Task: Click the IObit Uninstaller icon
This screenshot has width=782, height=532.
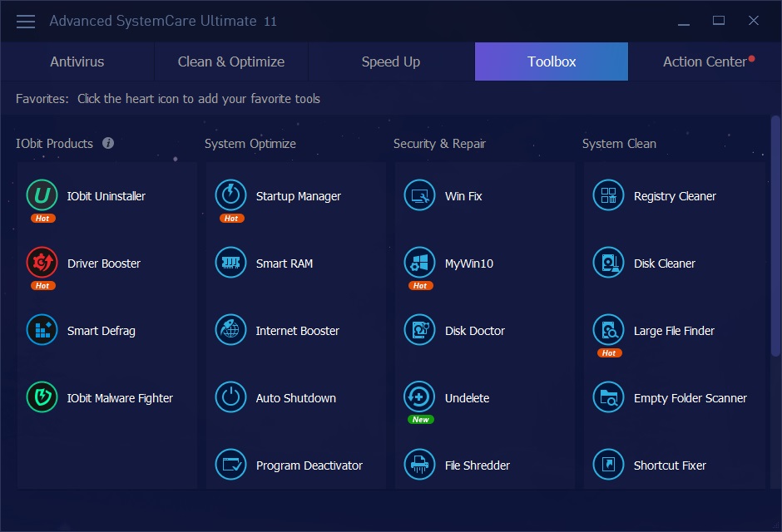Action: pyautogui.click(x=42, y=195)
